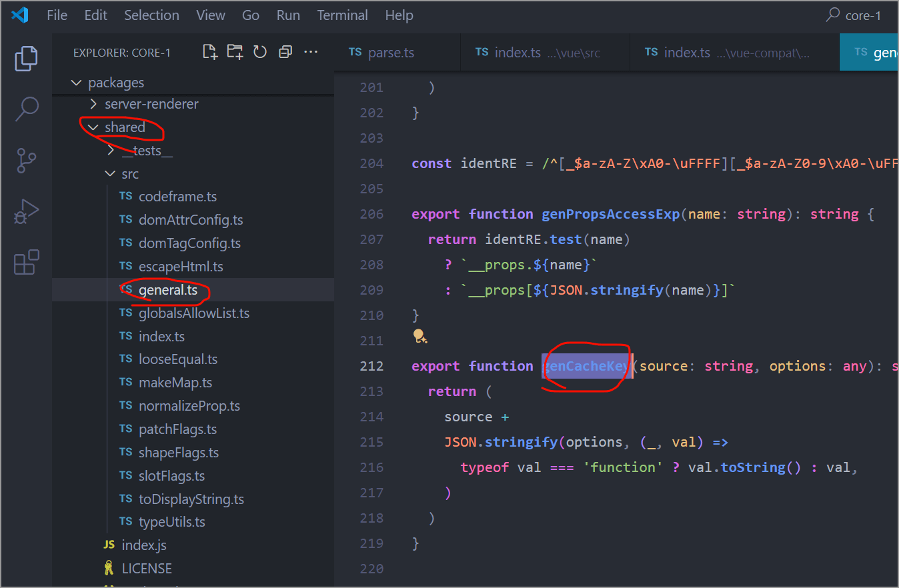Viewport: 899px width, 588px height.
Task: Refresh the Explorer file tree
Action: [260, 52]
